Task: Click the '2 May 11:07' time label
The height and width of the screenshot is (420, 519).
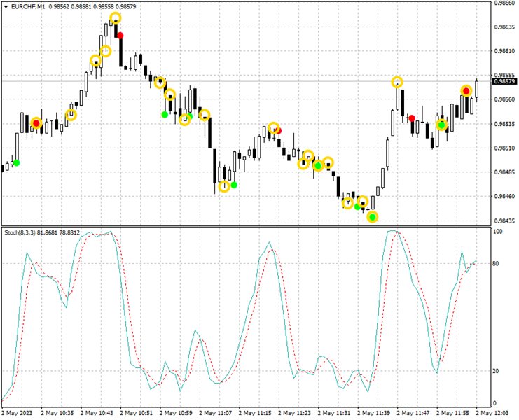Action: pyautogui.click(x=216, y=413)
